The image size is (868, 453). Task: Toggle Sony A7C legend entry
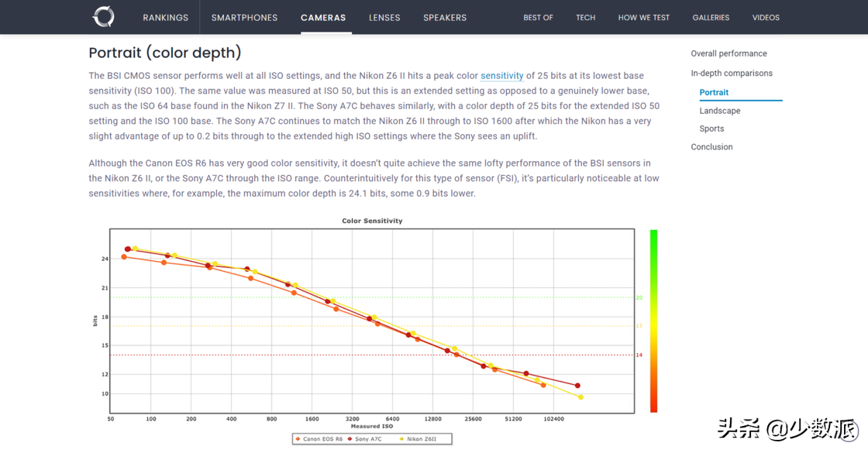[365, 439]
